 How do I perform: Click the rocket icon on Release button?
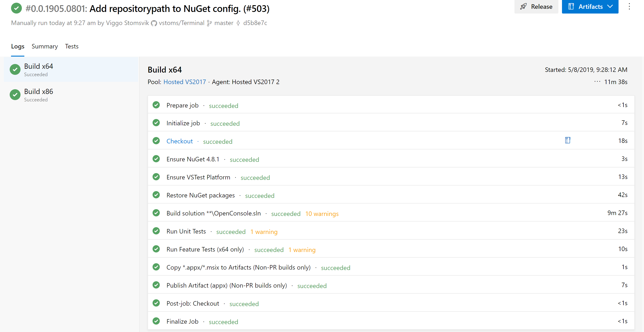click(523, 7)
